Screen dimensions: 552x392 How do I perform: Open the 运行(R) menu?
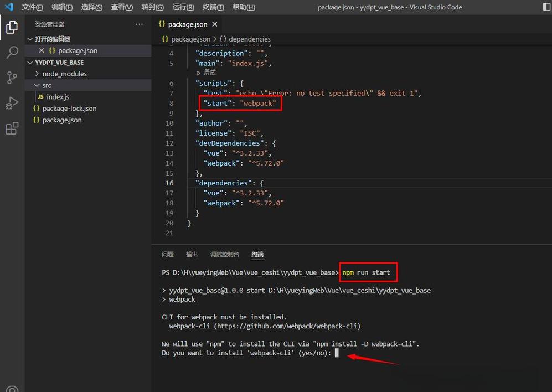pos(183,7)
